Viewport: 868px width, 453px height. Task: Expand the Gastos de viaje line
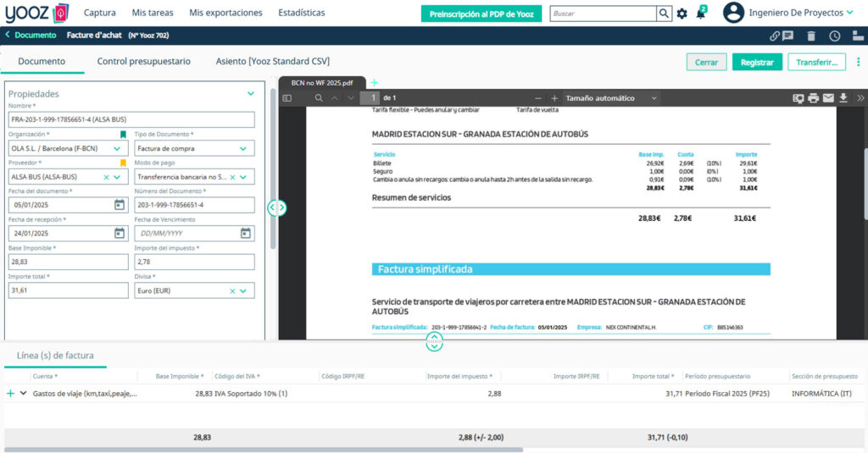pyautogui.click(x=23, y=393)
